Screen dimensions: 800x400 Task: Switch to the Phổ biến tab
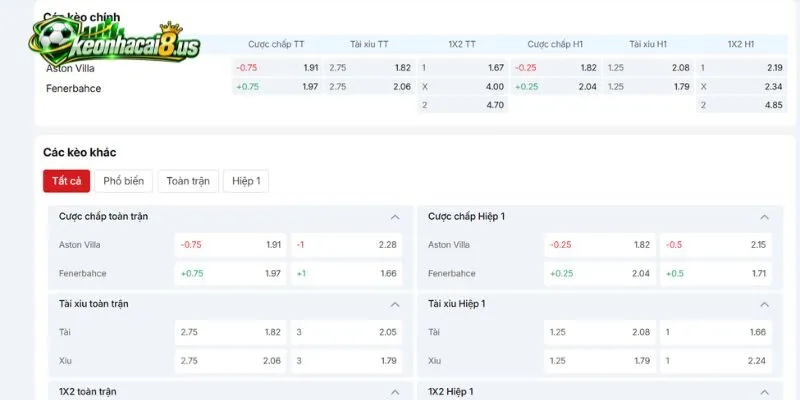(123, 181)
